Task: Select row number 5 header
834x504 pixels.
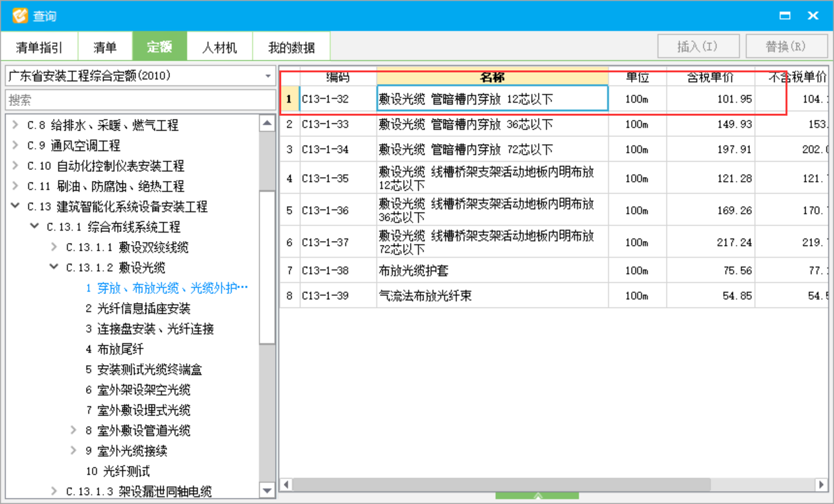Action: coord(289,210)
